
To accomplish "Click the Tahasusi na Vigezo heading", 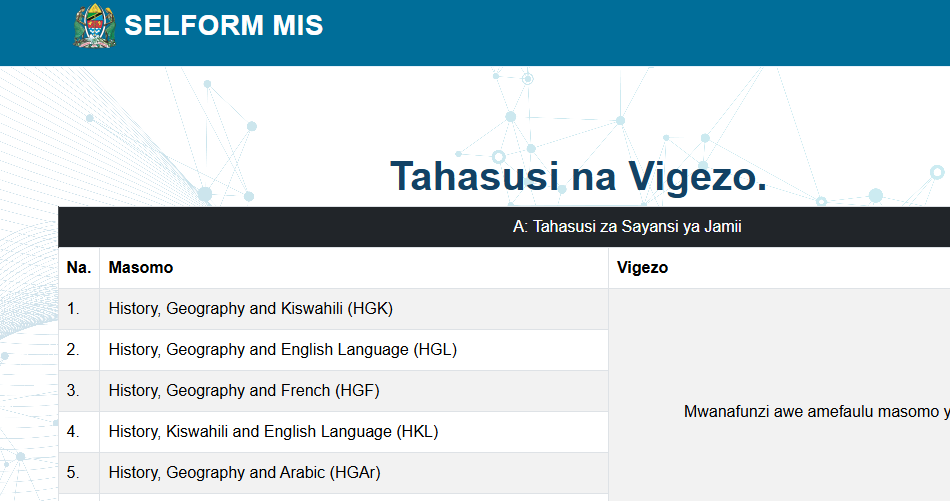I will coord(577,177).
